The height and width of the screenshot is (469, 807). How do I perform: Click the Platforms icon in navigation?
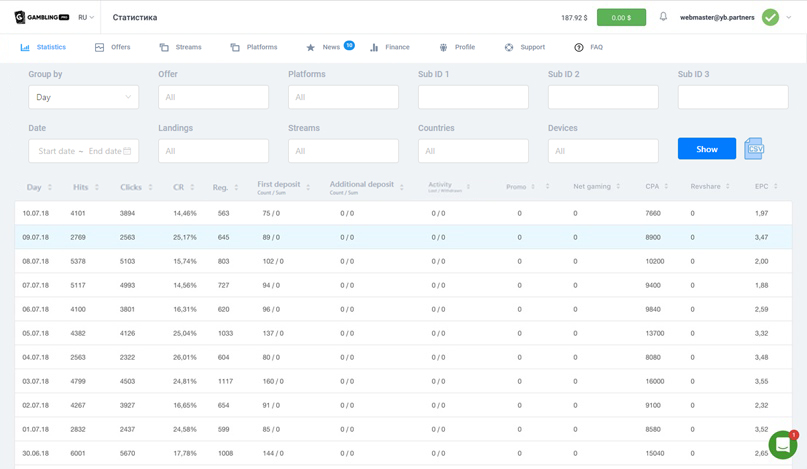coord(235,47)
